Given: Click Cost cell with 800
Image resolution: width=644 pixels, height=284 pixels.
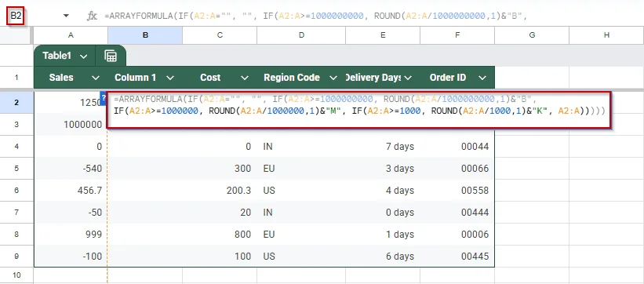Looking at the screenshot, I should (220, 235).
